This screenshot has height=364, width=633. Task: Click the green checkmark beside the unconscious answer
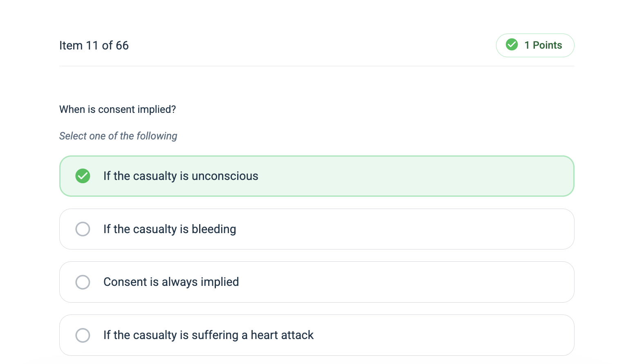tap(83, 176)
